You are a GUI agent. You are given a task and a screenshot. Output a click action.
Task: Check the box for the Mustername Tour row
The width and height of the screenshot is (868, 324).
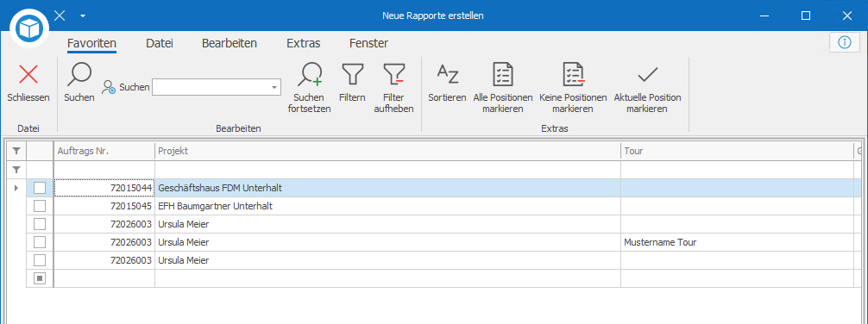pos(40,242)
